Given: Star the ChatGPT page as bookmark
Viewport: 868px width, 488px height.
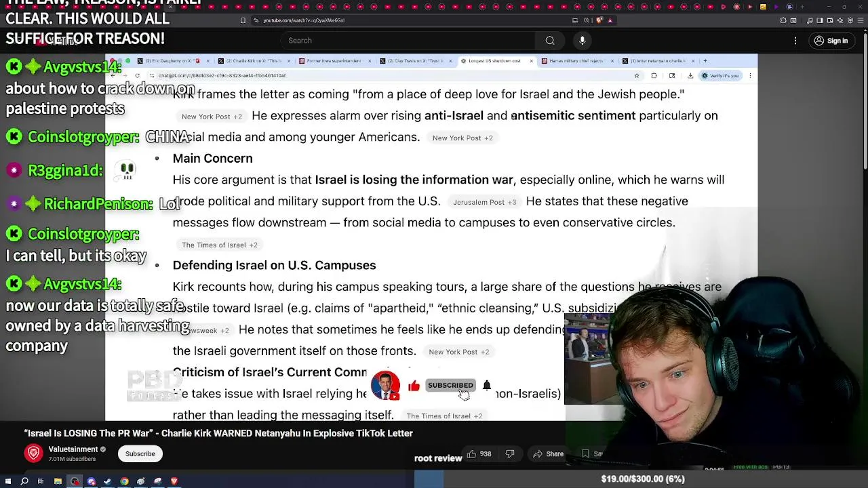Looking at the screenshot, I should [637, 75].
